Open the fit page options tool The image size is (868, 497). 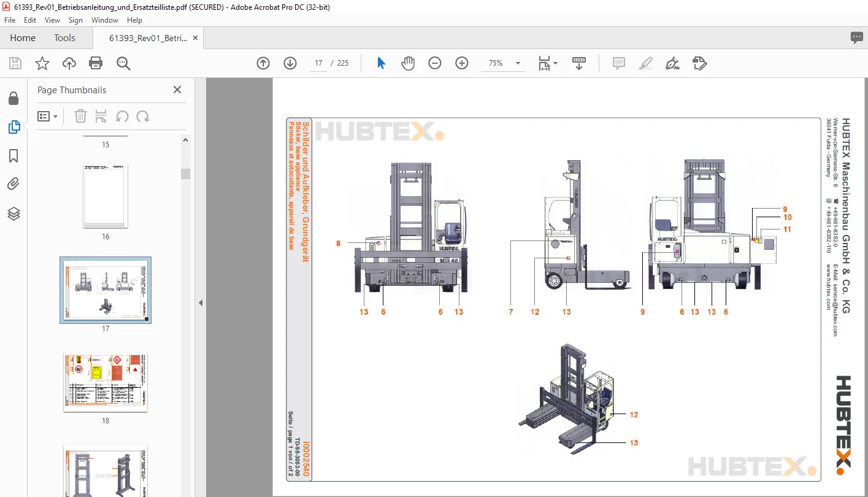click(x=547, y=63)
